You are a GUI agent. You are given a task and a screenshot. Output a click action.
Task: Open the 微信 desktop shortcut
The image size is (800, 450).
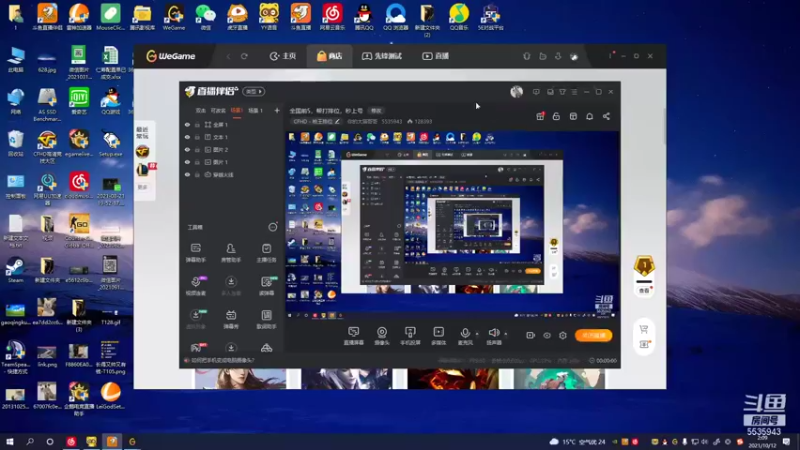click(206, 17)
